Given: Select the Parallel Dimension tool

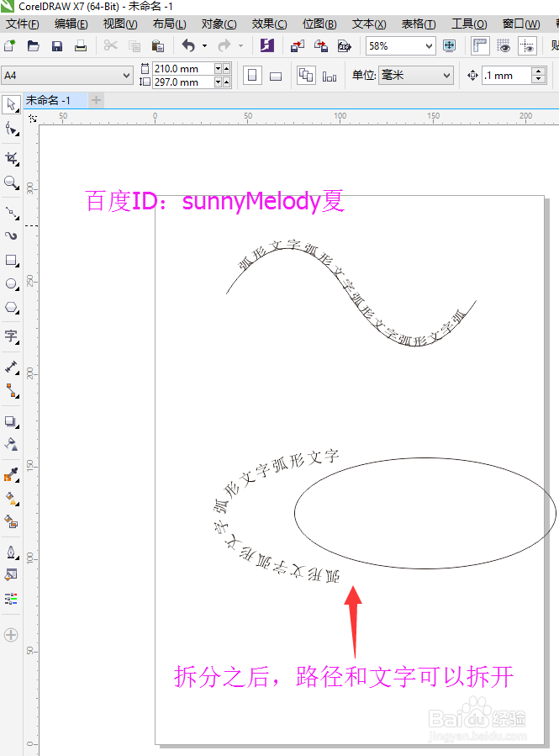Looking at the screenshot, I should (11, 367).
